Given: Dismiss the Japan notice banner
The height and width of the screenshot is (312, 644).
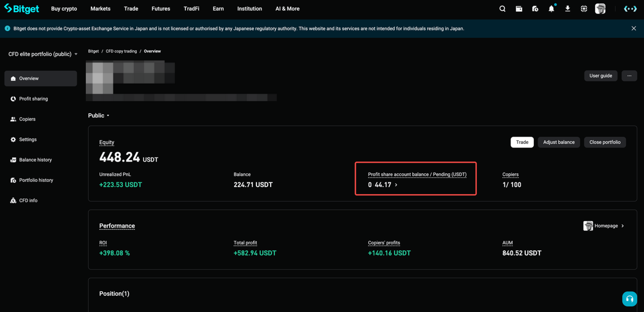Looking at the screenshot, I should 634,28.
